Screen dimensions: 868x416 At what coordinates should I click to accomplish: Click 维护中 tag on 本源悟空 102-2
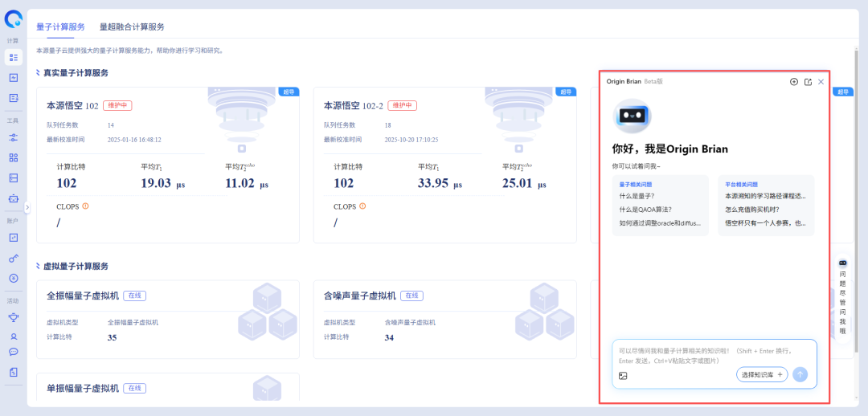(403, 106)
